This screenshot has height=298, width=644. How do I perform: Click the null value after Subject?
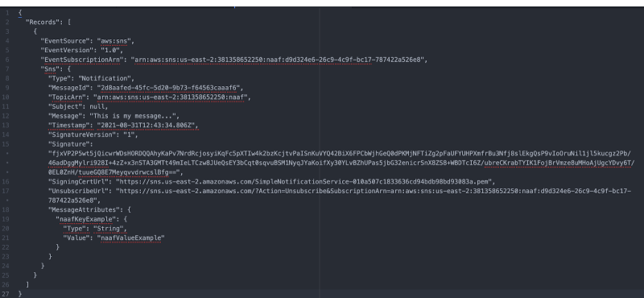(x=97, y=106)
